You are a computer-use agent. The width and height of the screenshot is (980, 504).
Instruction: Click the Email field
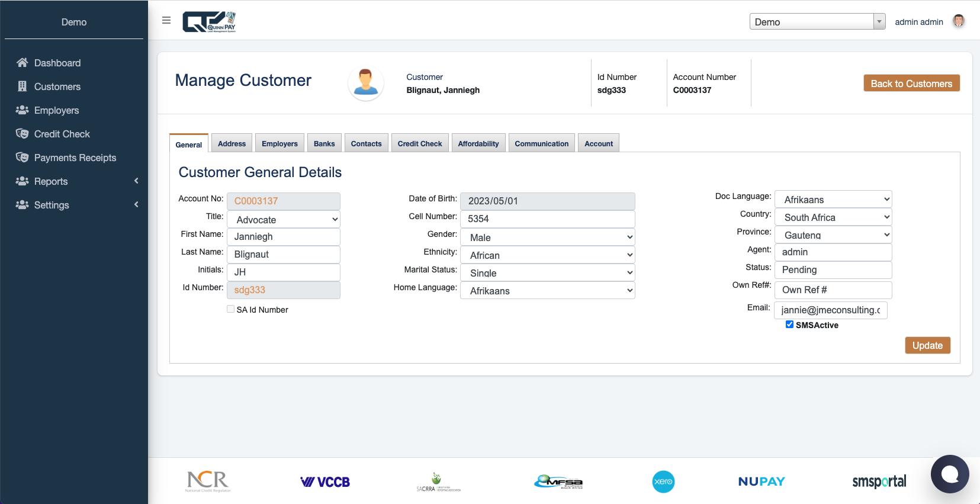831,310
